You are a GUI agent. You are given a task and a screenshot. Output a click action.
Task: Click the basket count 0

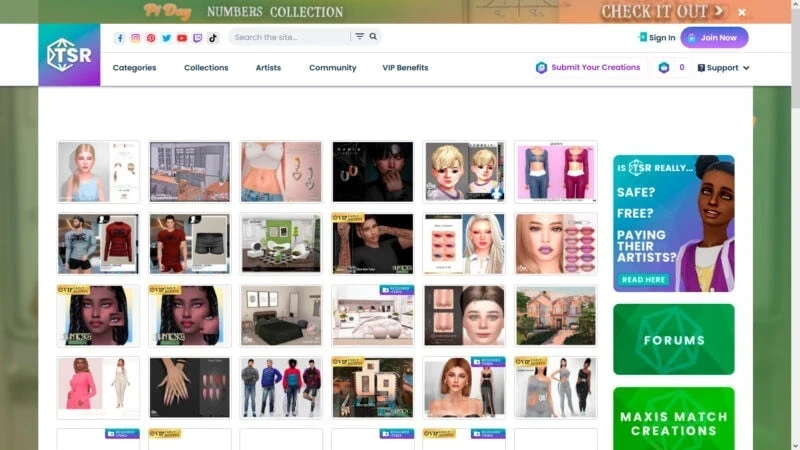coord(682,67)
